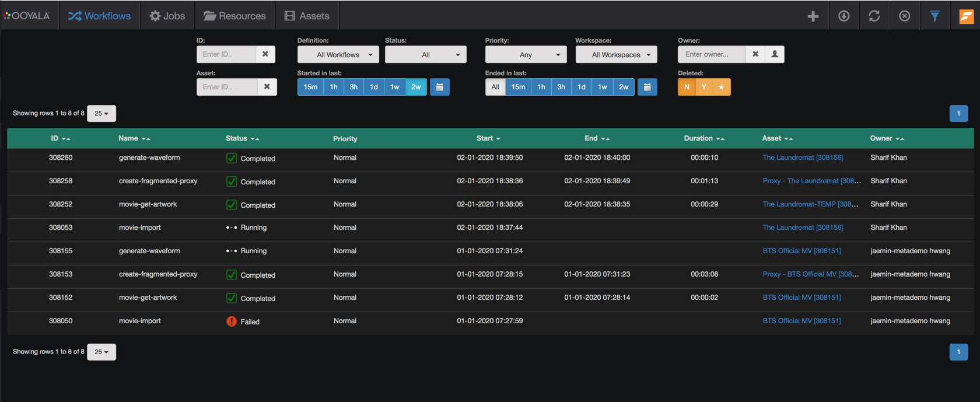The width and height of the screenshot is (980, 402).
Task: Click the download arrow icon in top bar
Action: [843, 16]
